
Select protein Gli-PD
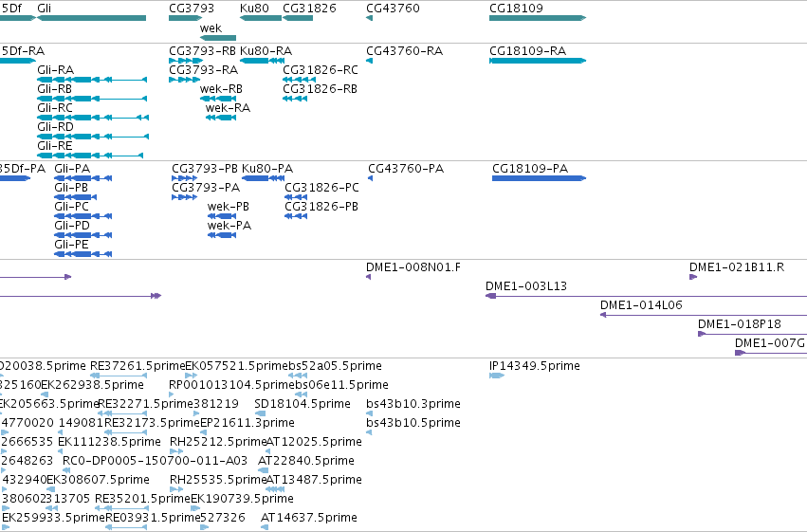tap(83, 235)
